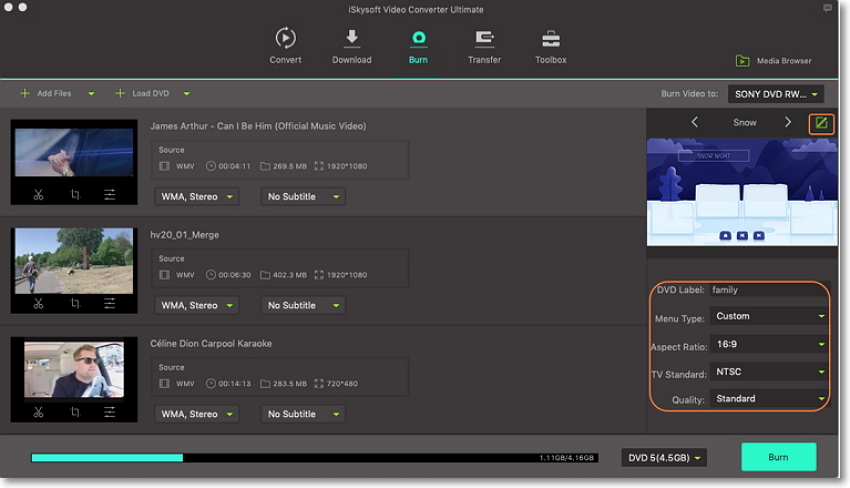Screen dimensions: 850x488
Task: Click the DVD Label text field
Action: coord(768,290)
